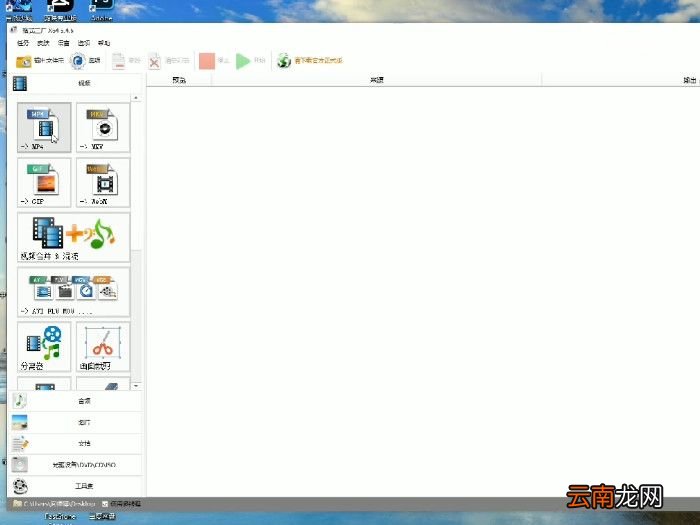Open the Help menu in the menu bar
This screenshot has width=700, height=525.
(x=104, y=44)
